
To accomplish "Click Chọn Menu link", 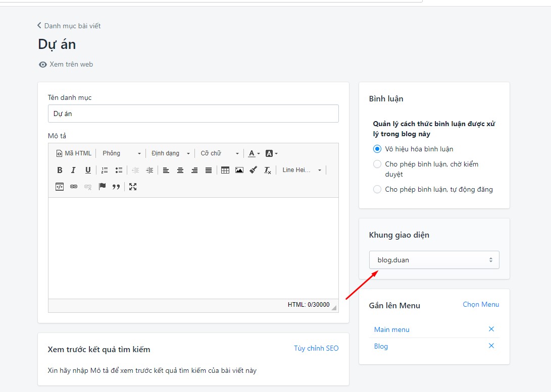I will tap(481, 304).
